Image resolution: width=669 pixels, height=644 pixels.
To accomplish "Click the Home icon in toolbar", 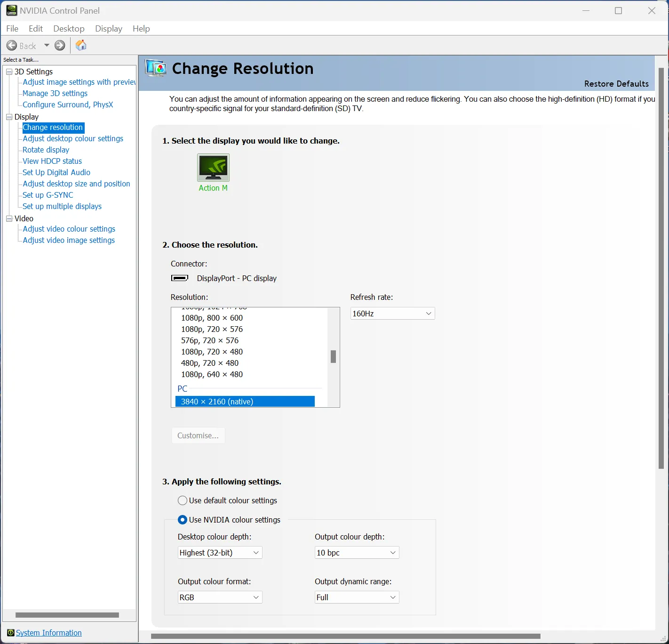I will coord(81,45).
